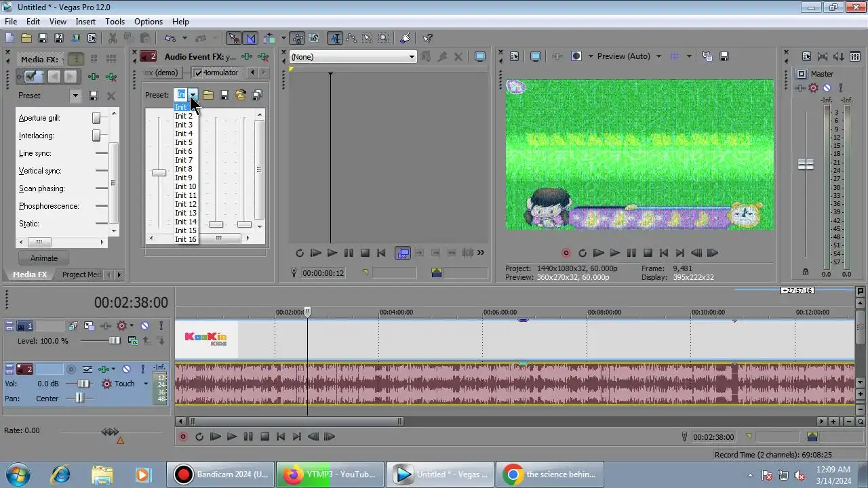Stop playback in Video Preview
This screenshot has width=868, height=488.
tap(648, 253)
